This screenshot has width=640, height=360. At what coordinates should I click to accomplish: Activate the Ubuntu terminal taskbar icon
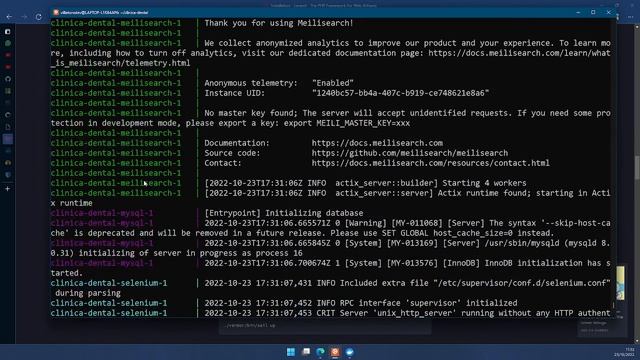pyautogui.click(x=335, y=352)
